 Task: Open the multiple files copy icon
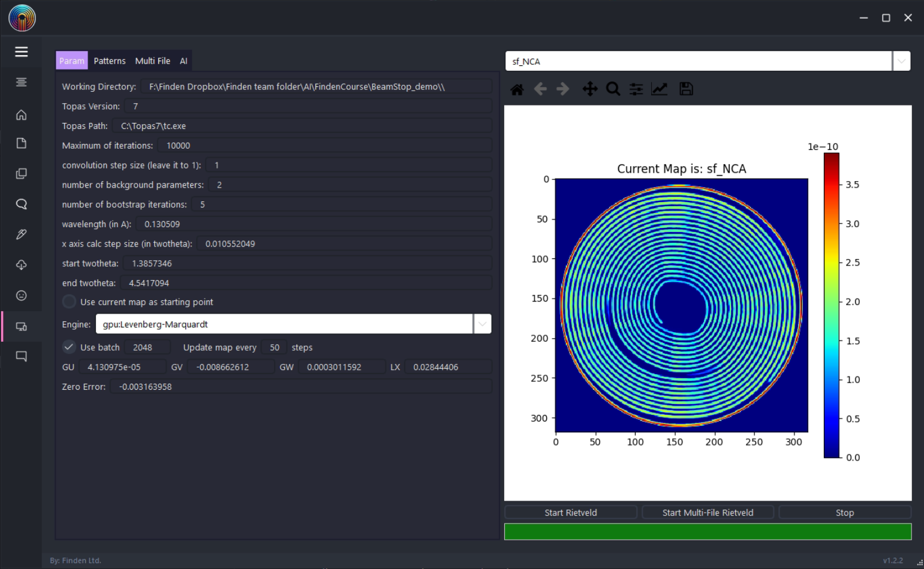[x=22, y=174]
